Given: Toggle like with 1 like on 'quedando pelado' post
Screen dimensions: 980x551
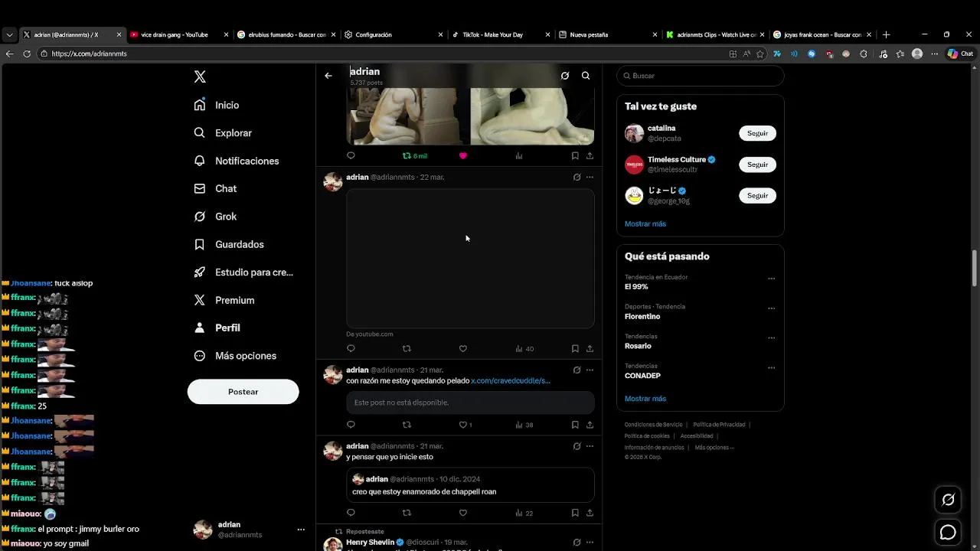Looking at the screenshot, I should point(465,425).
